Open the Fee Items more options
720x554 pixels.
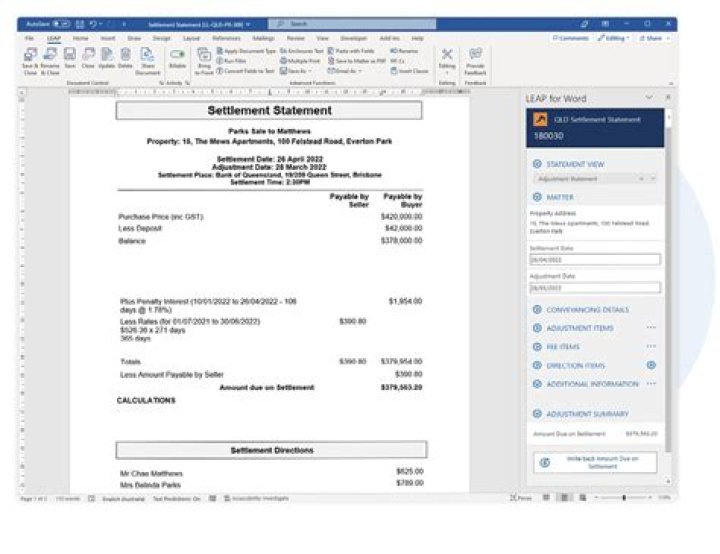coord(651,346)
